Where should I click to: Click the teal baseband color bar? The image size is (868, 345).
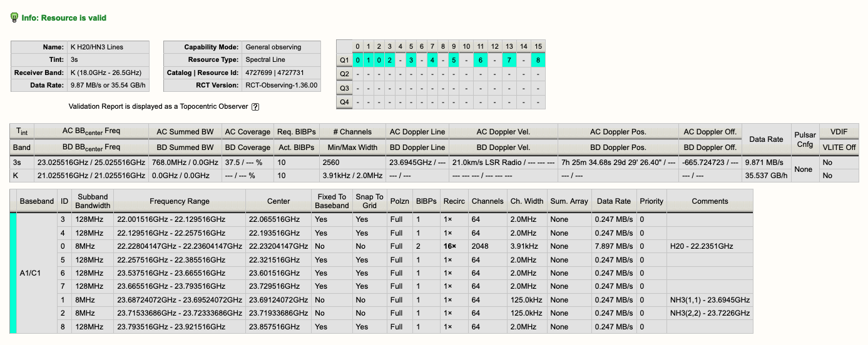point(13,273)
